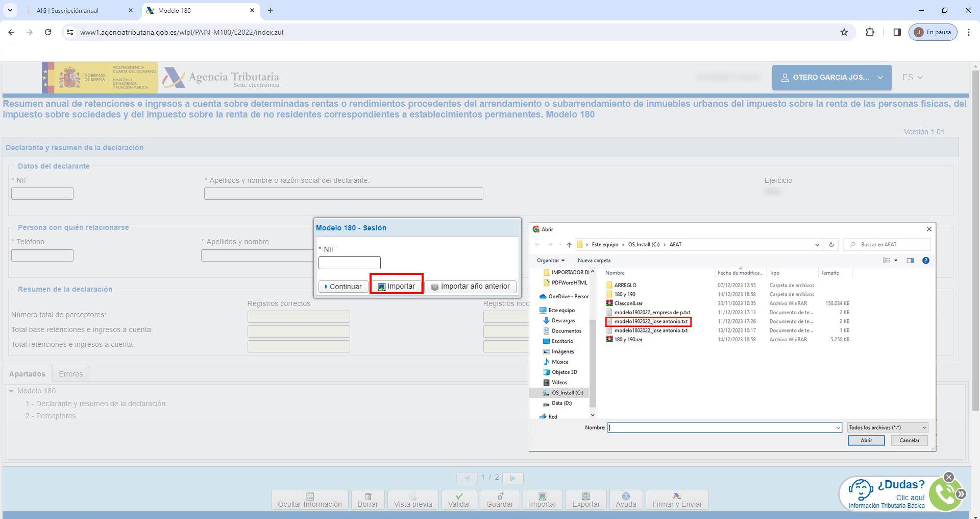980x519 pixels.
Task: Bookmark page with star icon
Action: tap(844, 32)
